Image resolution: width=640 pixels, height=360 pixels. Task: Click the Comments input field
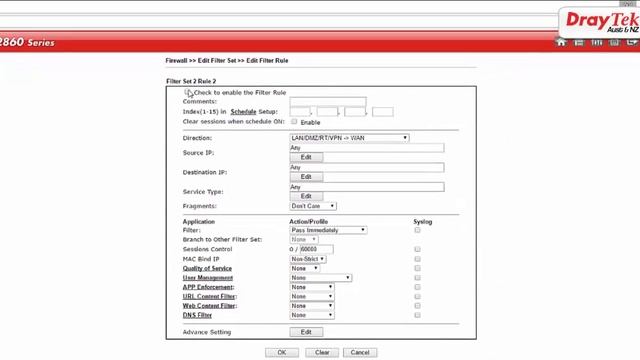point(328,102)
